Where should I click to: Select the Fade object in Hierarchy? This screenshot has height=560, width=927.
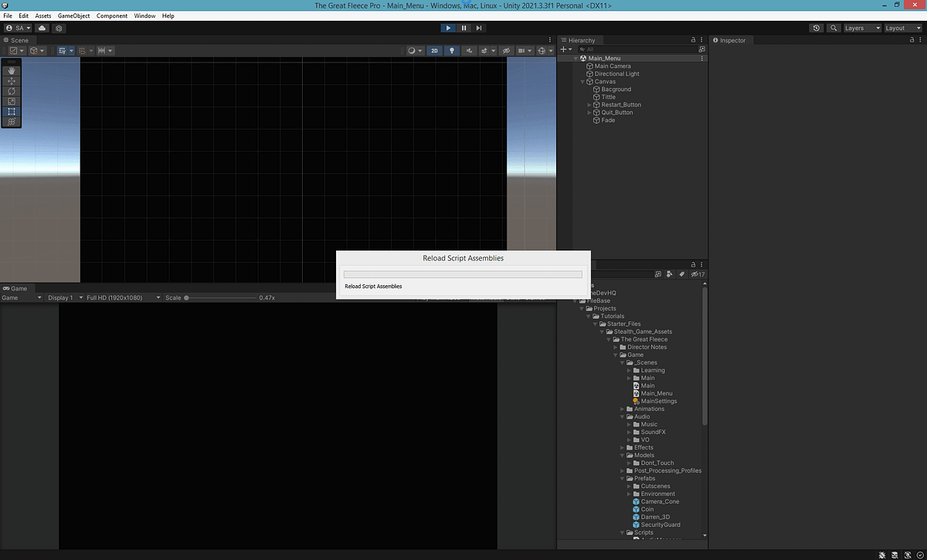tap(607, 120)
